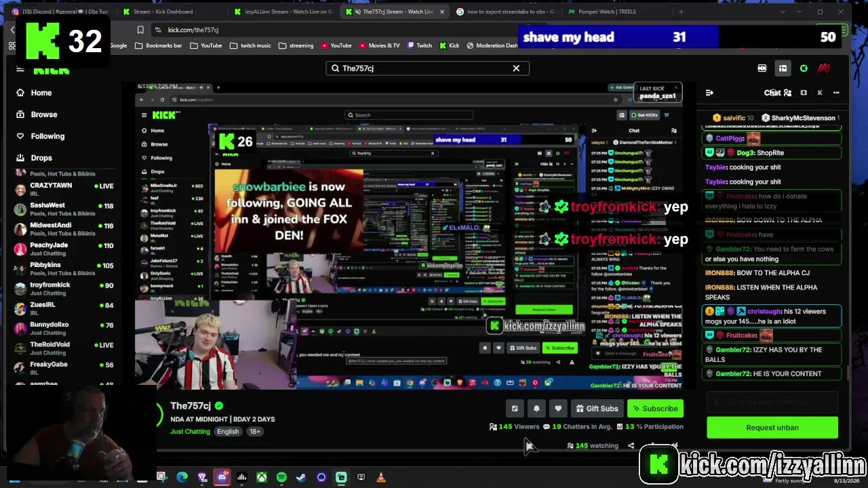868x488 pixels.
Task: Share the stream via share icon
Action: (x=631, y=446)
